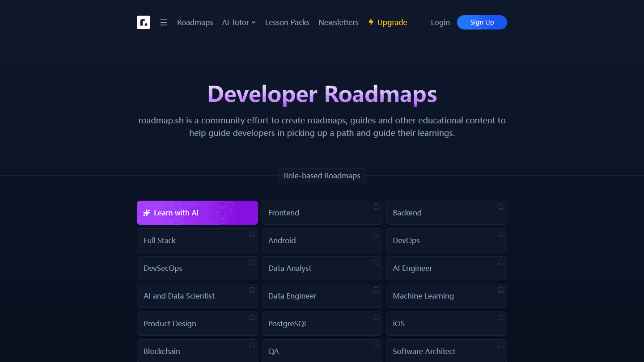Open the DevOps roadmap card
The image size is (644, 362).
(x=446, y=240)
